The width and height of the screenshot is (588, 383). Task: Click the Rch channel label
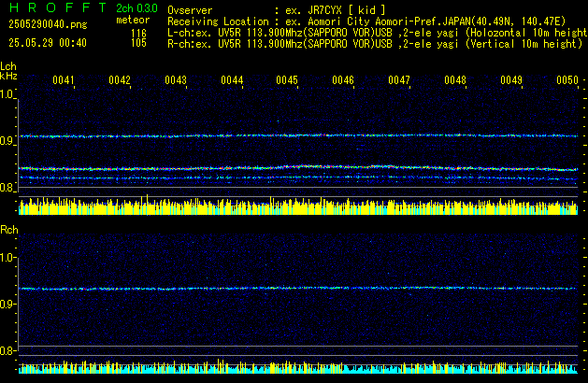[9, 230]
